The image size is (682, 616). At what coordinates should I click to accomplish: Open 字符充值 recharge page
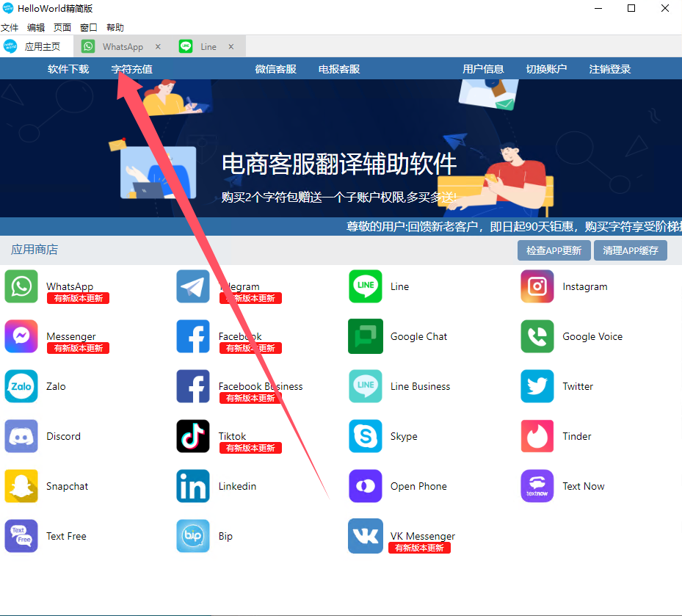coord(132,69)
